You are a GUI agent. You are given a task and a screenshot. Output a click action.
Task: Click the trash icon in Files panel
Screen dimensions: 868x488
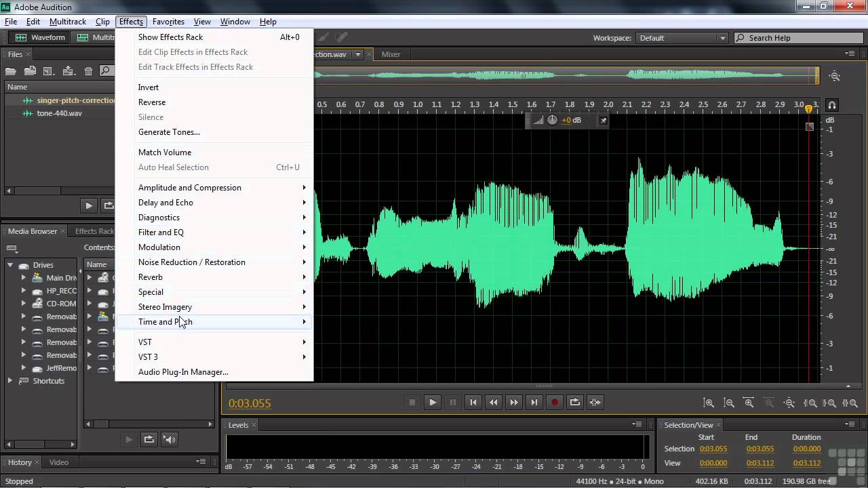(88, 71)
